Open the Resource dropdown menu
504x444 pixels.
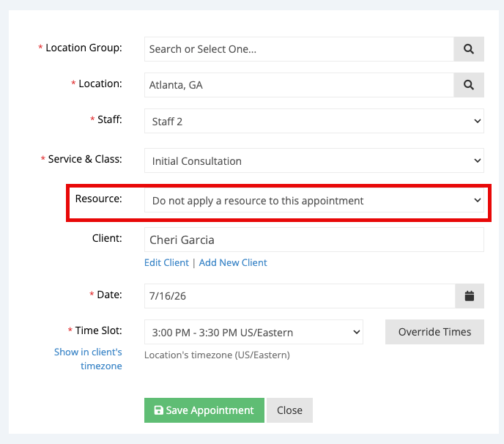pos(314,200)
